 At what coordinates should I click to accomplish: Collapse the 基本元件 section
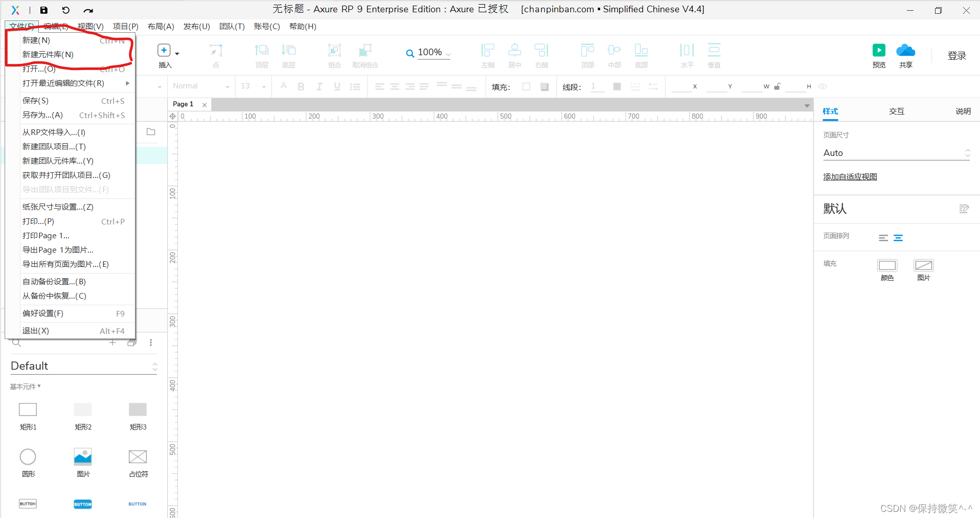[x=25, y=387]
